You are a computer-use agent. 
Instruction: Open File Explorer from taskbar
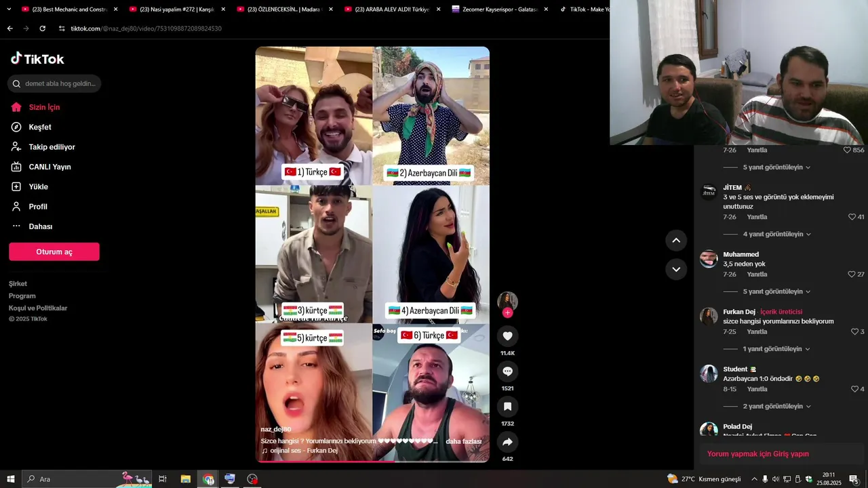(x=185, y=479)
